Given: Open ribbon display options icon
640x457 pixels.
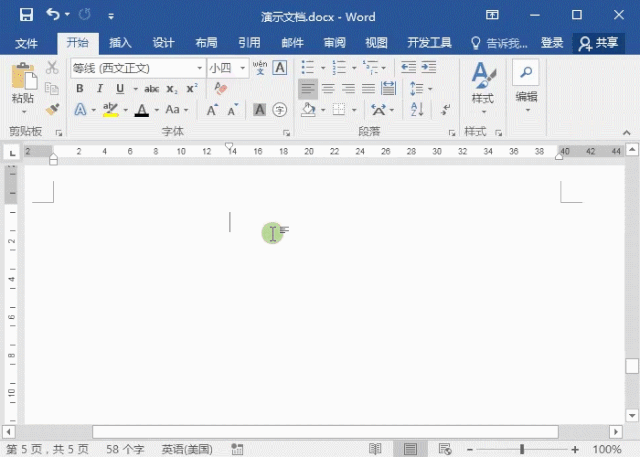Looking at the screenshot, I should tap(492, 15).
